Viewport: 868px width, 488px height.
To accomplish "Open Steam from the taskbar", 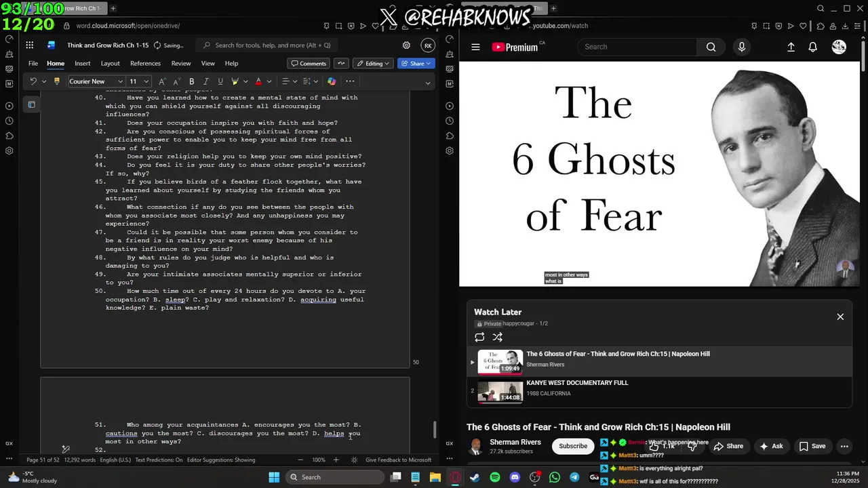I will pyautogui.click(x=475, y=477).
